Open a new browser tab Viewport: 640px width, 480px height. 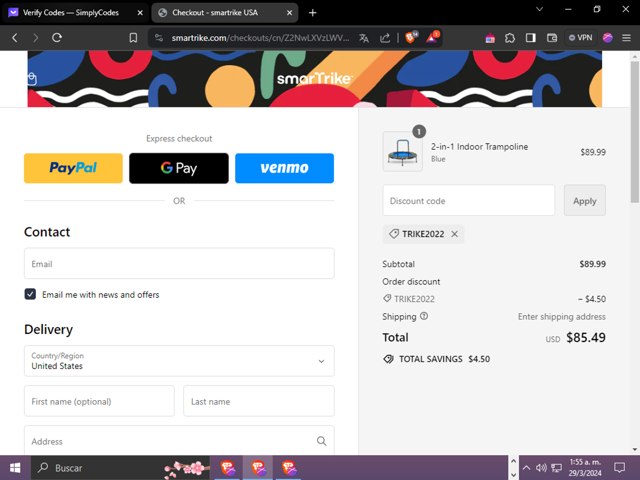313,13
